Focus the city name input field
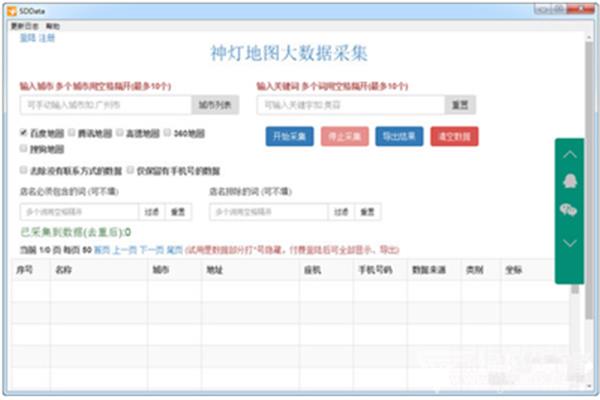The image size is (600, 400). [106, 105]
